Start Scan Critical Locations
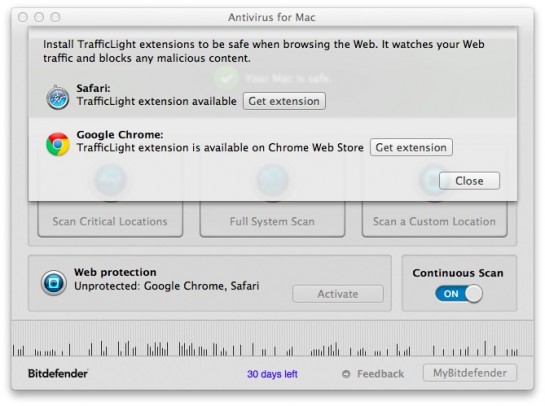Viewport: 545px width, 406px height. pos(110,221)
